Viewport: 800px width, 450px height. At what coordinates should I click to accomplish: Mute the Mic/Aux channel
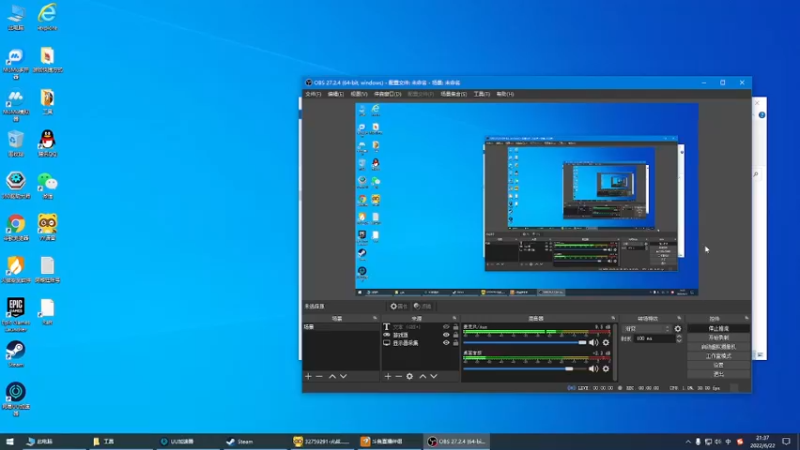pos(593,343)
